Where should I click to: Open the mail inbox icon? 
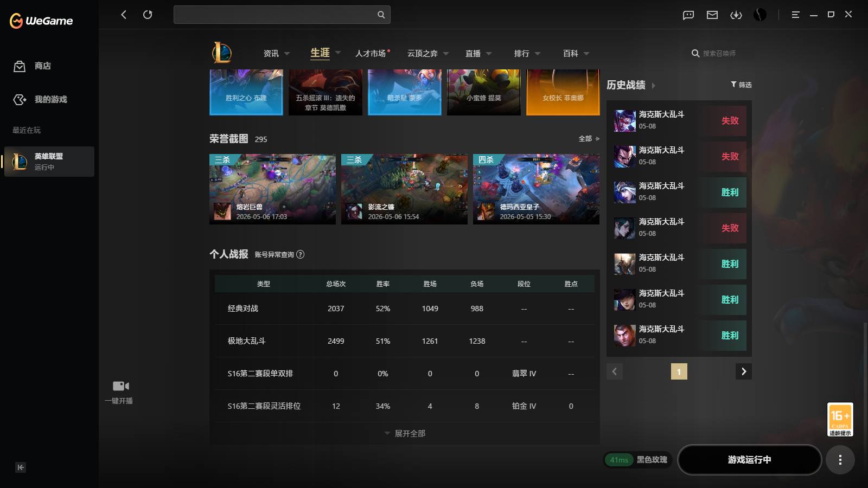(x=712, y=15)
